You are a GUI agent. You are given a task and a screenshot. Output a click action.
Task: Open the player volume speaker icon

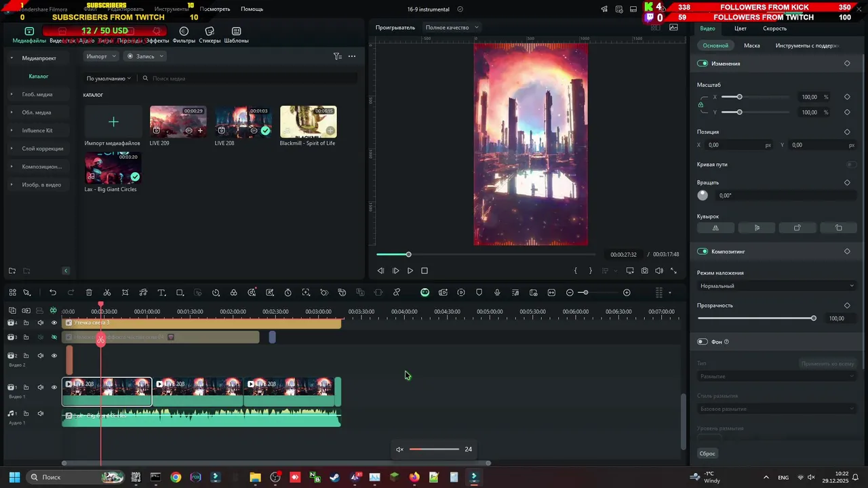point(659,270)
